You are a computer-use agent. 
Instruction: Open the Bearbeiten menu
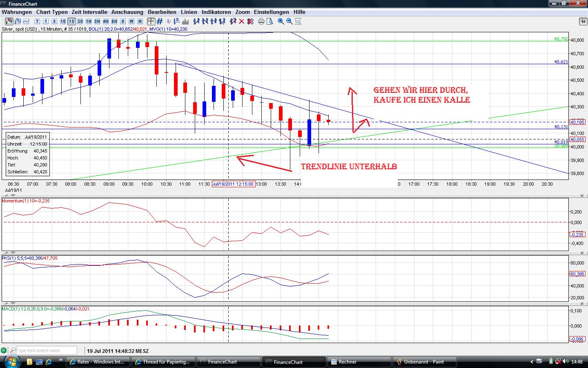click(x=162, y=12)
